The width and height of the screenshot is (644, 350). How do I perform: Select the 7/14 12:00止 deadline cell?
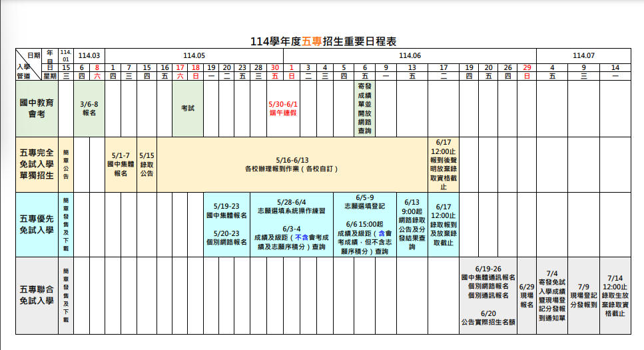pos(615,295)
